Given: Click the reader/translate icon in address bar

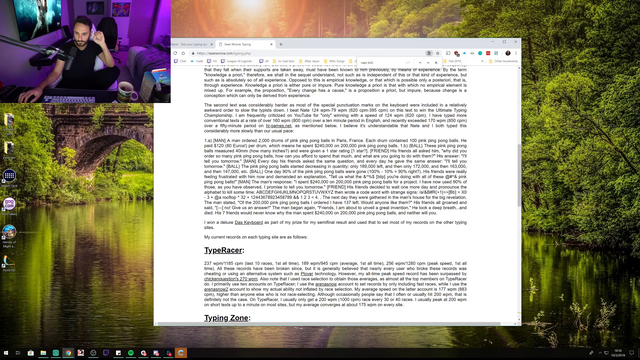Looking at the screenshot, I should point(429,53).
